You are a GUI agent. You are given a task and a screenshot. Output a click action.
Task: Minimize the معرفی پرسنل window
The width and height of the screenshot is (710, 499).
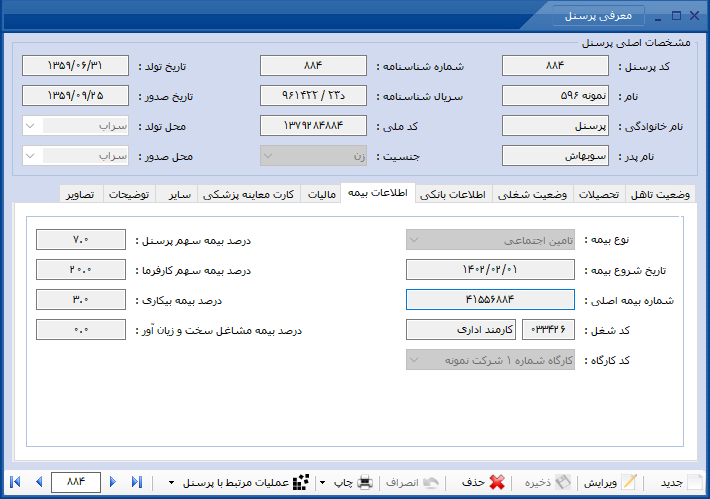pyautogui.click(x=658, y=17)
